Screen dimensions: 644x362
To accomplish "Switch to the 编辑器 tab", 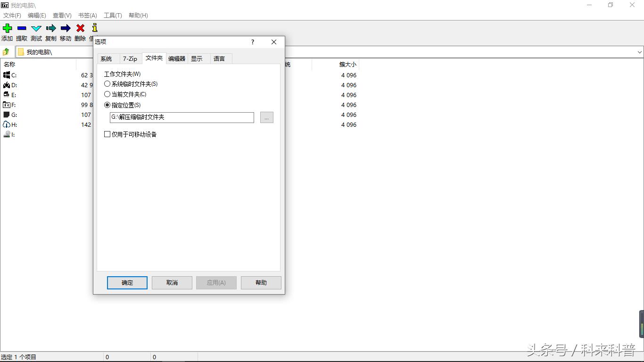I will 177,58.
